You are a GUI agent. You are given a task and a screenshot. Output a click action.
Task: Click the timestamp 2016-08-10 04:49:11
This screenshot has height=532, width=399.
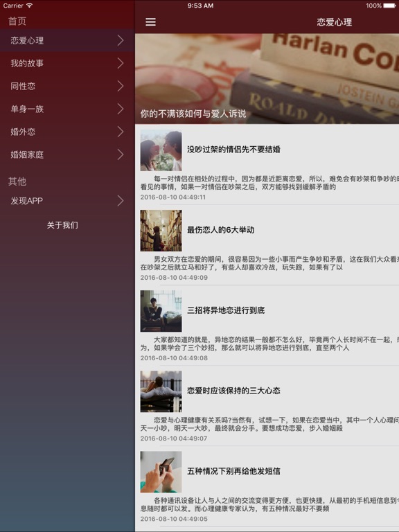pos(173,197)
